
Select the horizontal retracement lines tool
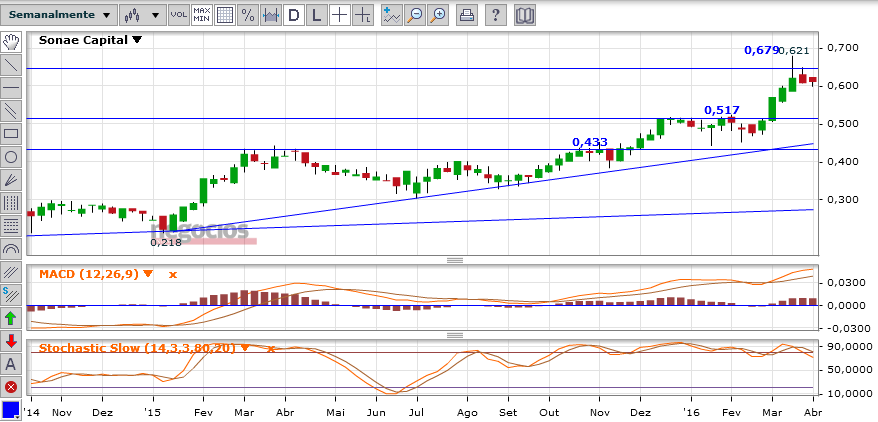pos(11,226)
